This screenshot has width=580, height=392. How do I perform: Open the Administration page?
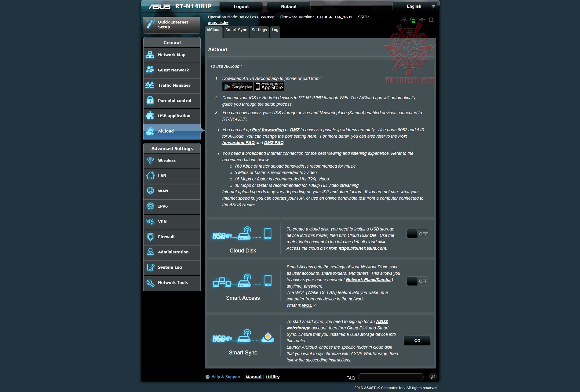tap(172, 252)
